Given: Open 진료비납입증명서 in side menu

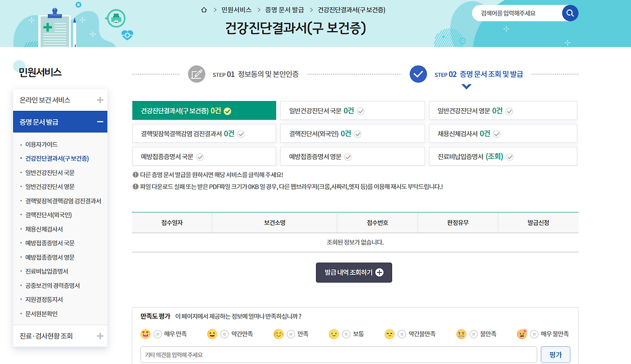Looking at the screenshot, I should [47, 271].
